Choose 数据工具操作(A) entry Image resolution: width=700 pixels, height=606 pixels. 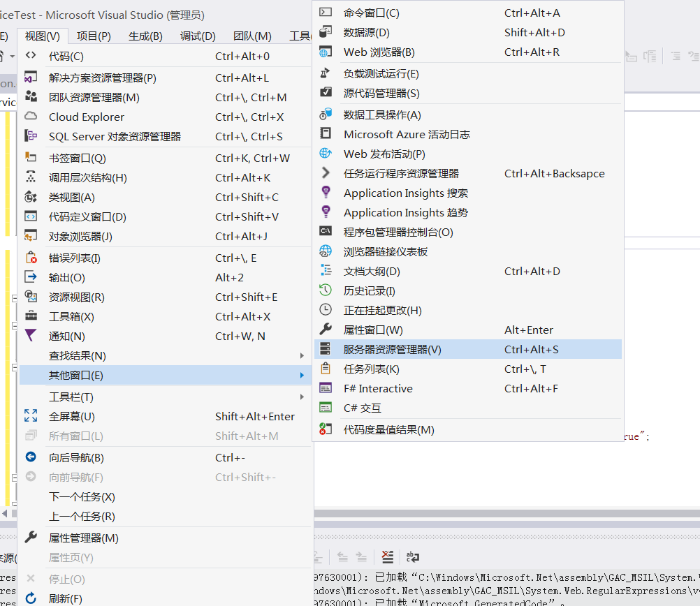pyautogui.click(x=468, y=114)
